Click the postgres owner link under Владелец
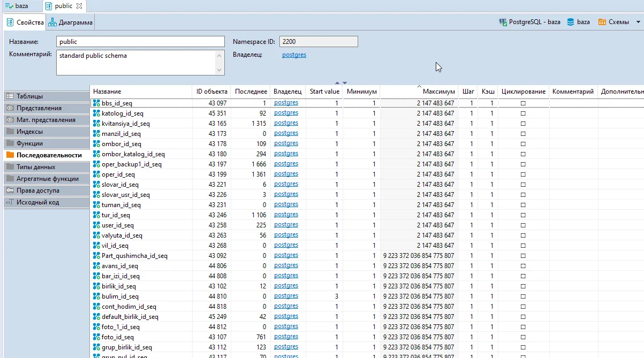 click(294, 55)
